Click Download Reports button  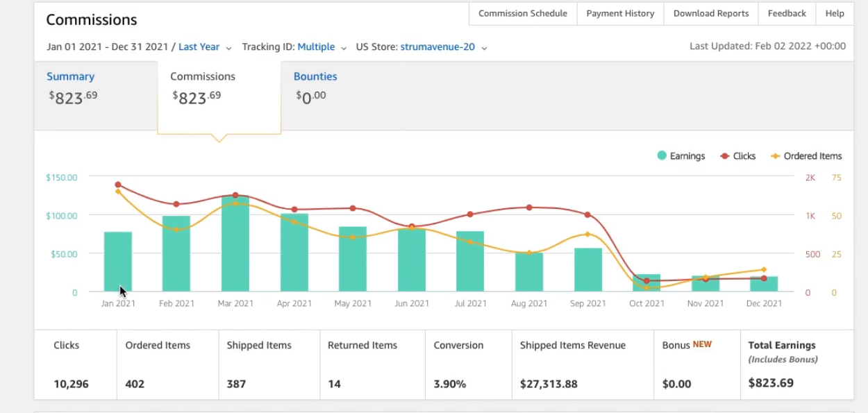click(x=711, y=13)
